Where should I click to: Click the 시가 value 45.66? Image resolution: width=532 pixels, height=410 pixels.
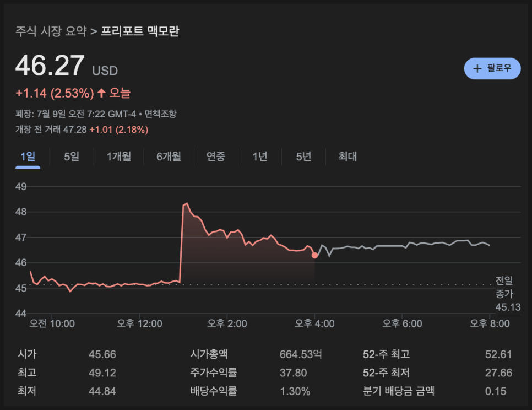(102, 355)
